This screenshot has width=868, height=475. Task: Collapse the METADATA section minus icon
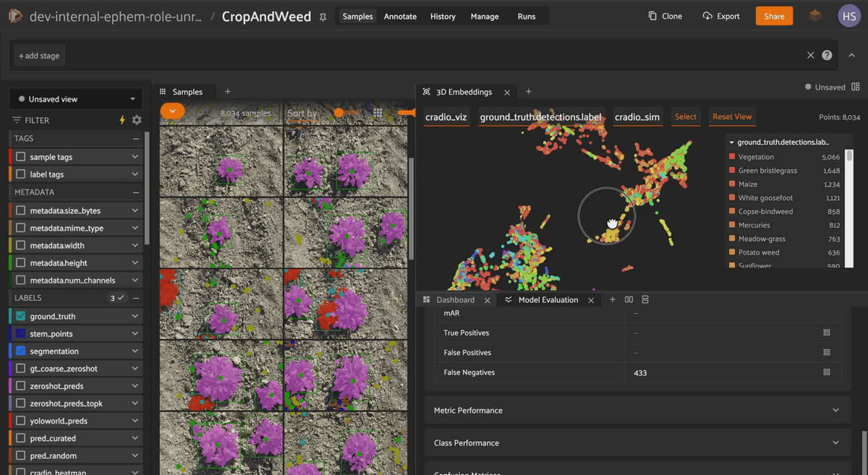point(135,192)
